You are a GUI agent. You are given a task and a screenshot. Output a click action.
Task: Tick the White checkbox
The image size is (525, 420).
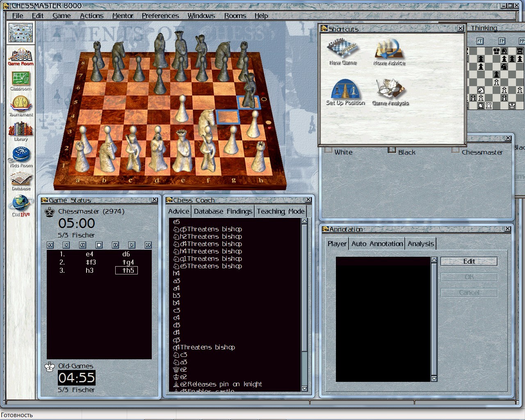click(328, 151)
